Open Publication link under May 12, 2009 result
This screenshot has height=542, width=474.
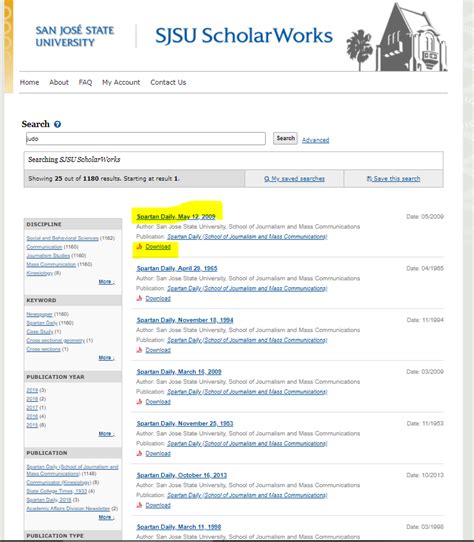point(247,236)
